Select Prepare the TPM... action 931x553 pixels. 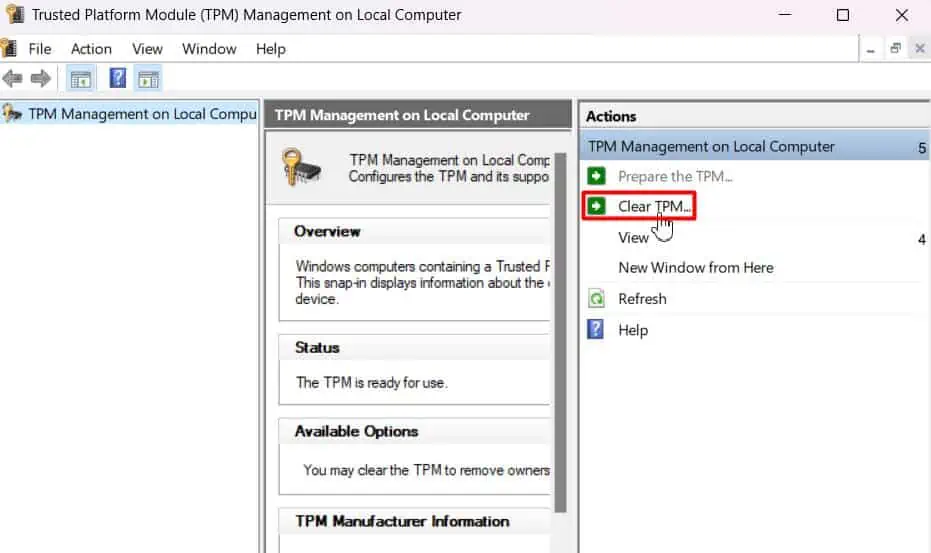point(675,176)
